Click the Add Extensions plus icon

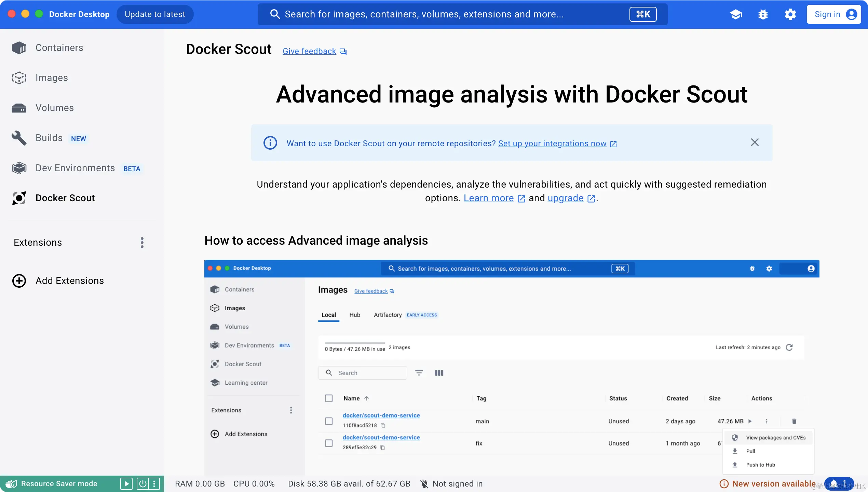[19, 281]
